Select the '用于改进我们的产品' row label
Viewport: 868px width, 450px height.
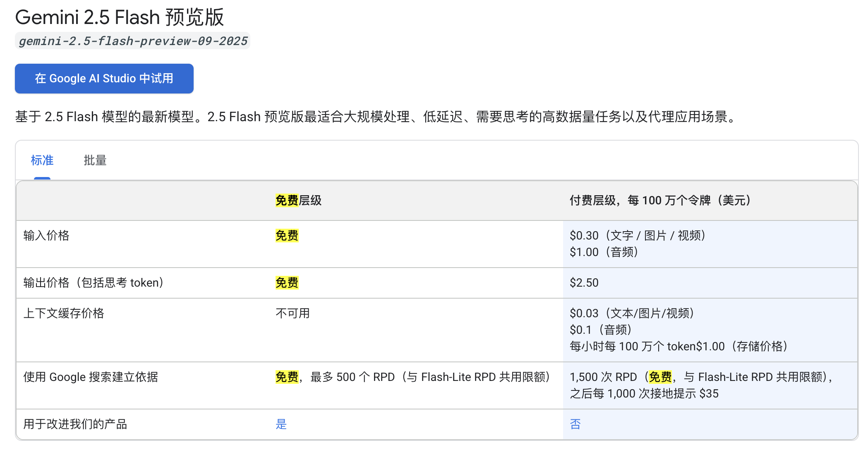(x=75, y=424)
